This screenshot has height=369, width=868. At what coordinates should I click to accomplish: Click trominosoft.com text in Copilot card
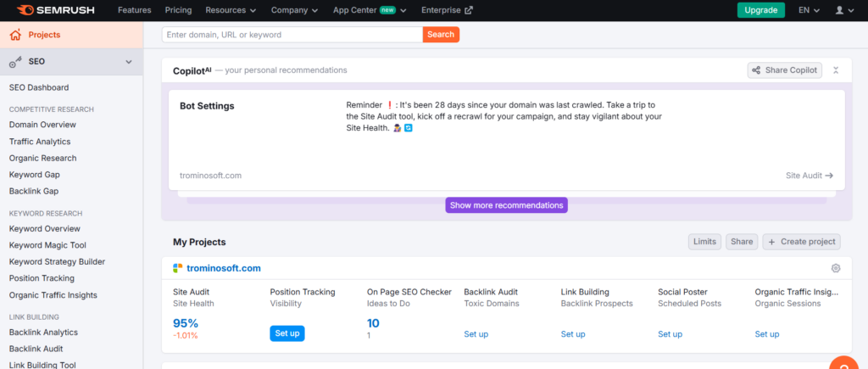pos(210,176)
